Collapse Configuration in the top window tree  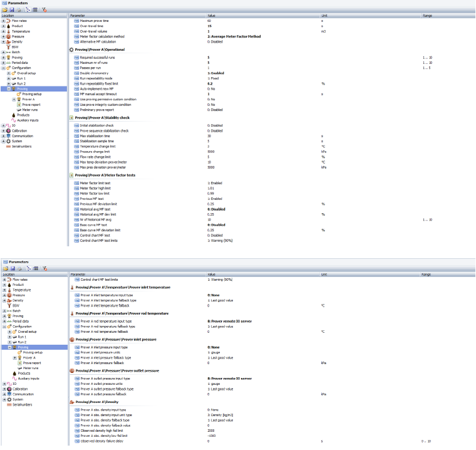tap(4, 68)
